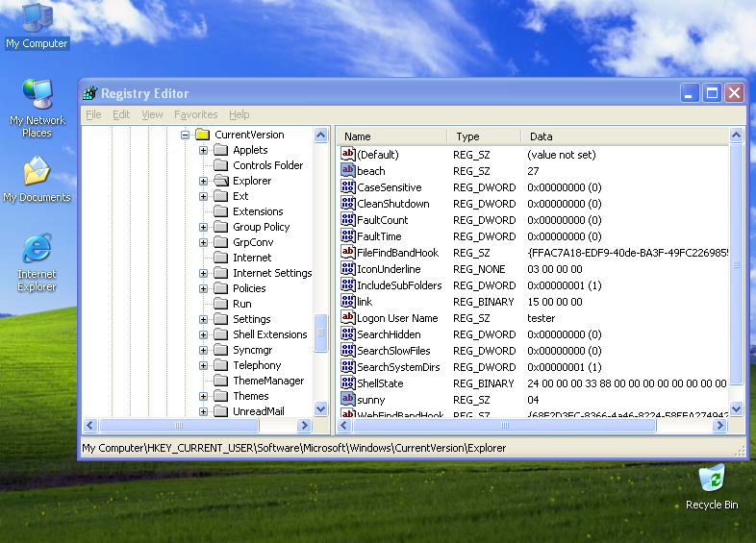This screenshot has width=756, height=543.
Task: Click tree pane scroll down arrow
Action: pyautogui.click(x=320, y=409)
